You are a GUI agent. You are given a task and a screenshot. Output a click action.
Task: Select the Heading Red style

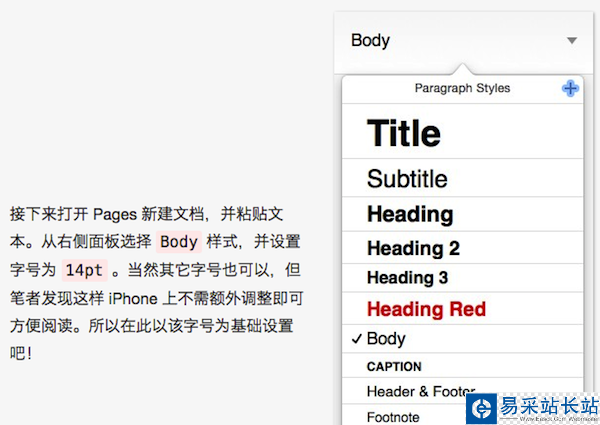463,309
